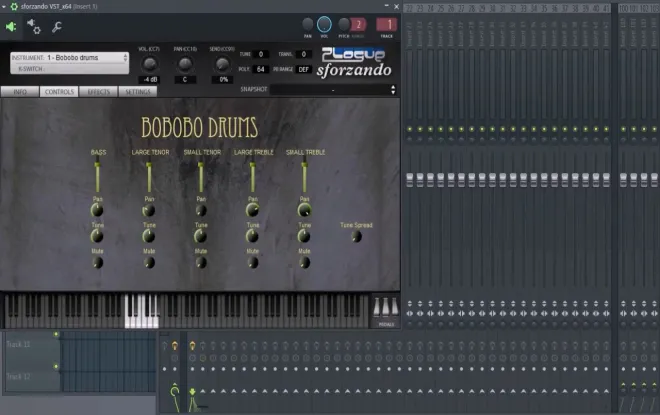This screenshot has width=660, height=415.
Task: Select mixer insert 22 header
Action: click(410, 8)
